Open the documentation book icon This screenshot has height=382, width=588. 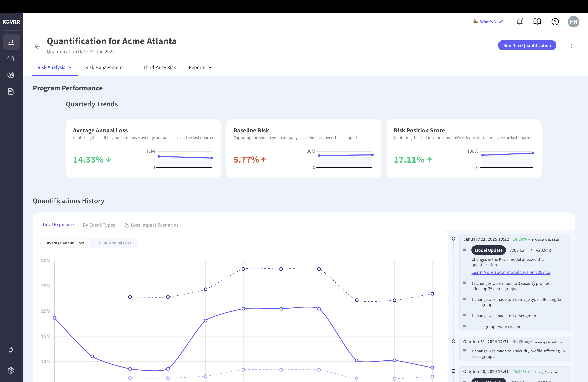(x=537, y=22)
